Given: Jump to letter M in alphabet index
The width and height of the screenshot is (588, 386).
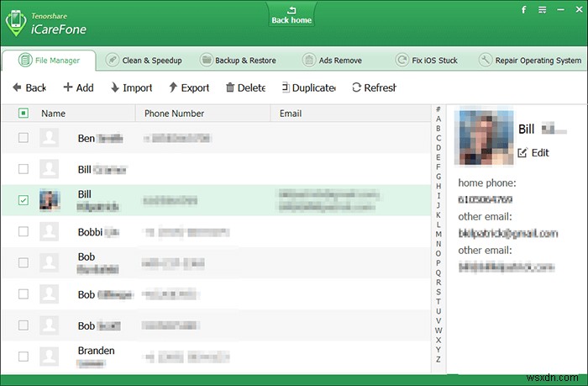Looking at the screenshot, I should [x=438, y=234].
